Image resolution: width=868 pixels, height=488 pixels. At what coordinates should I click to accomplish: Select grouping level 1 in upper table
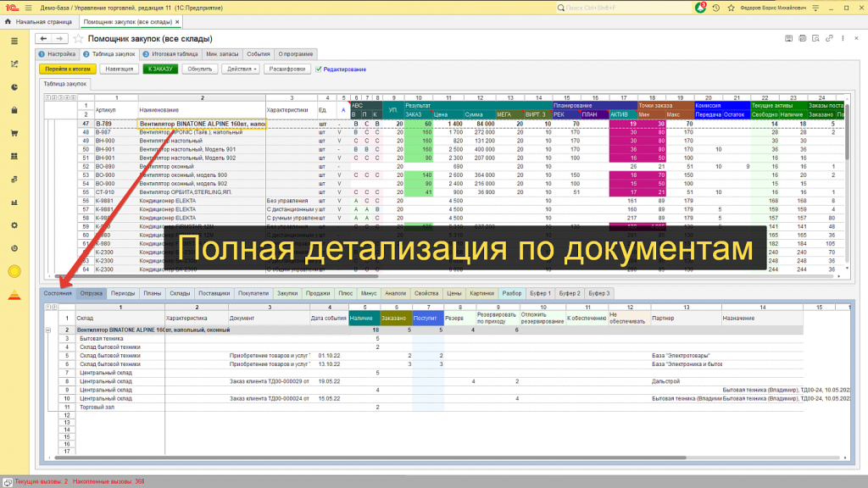click(x=48, y=98)
